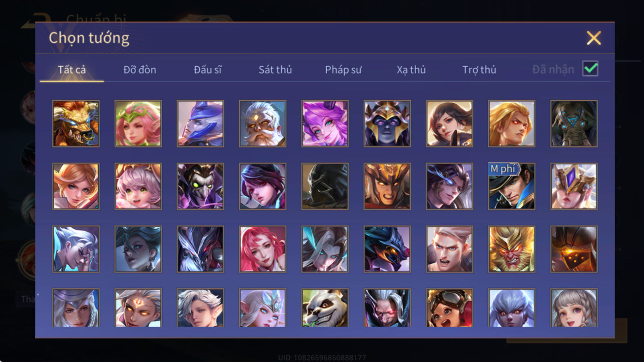Show the Trợ thủ hero list

tap(479, 70)
